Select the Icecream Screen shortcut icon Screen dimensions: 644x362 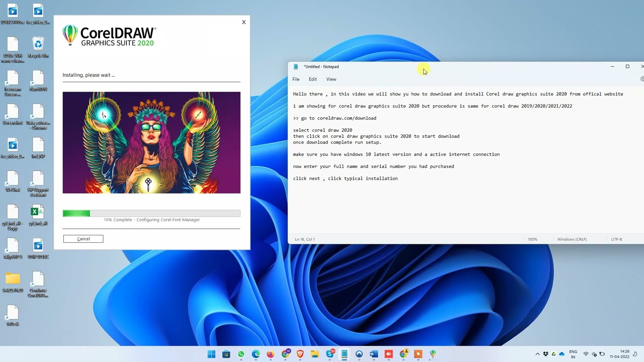[x=13, y=83]
